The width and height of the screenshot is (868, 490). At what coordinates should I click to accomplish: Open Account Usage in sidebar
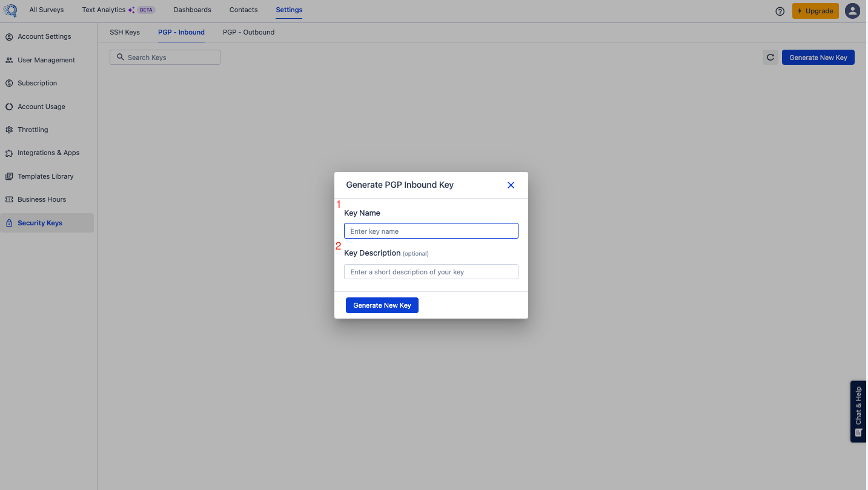pos(41,107)
